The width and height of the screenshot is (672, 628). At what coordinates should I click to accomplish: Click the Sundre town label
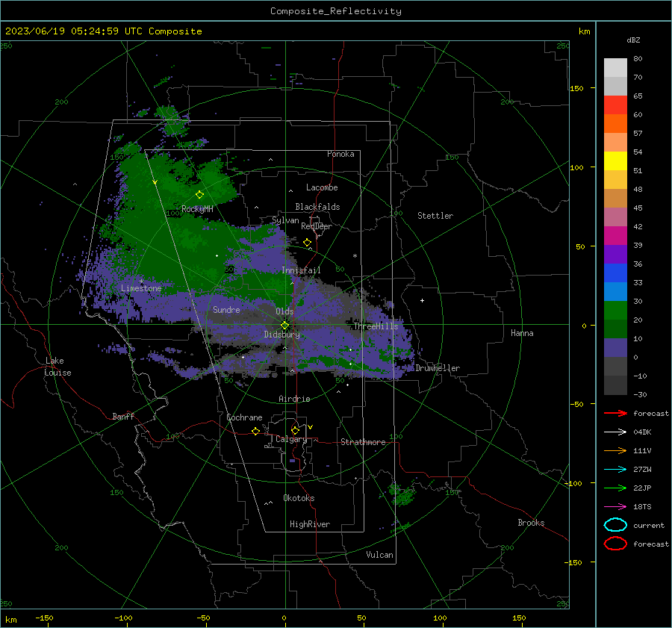(226, 310)
